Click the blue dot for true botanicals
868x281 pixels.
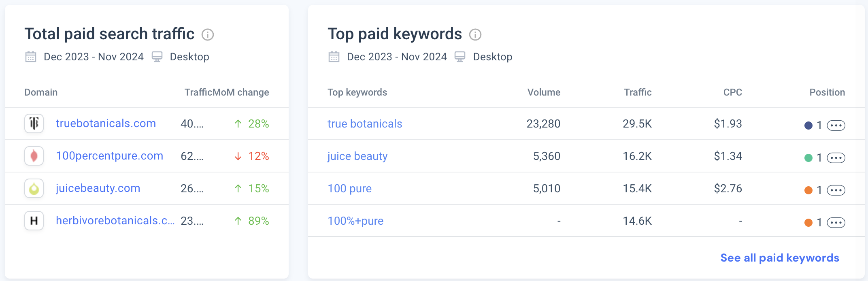point(808,126)
